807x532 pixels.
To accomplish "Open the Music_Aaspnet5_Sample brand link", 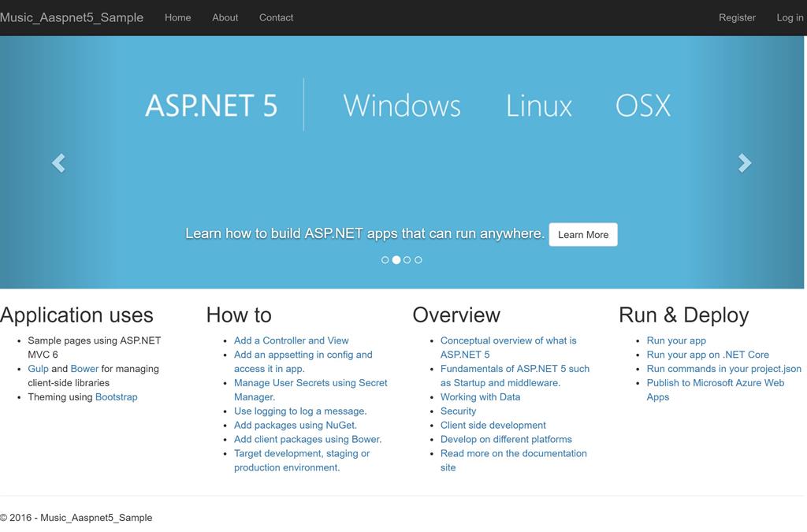I will pyautogui.click(x=72, y=17).
